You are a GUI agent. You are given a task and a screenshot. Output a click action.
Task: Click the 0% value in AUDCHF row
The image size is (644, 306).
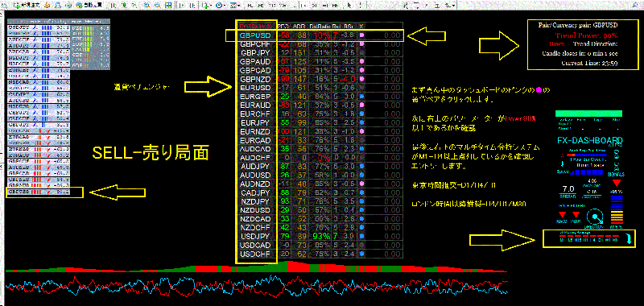[324, 157]
